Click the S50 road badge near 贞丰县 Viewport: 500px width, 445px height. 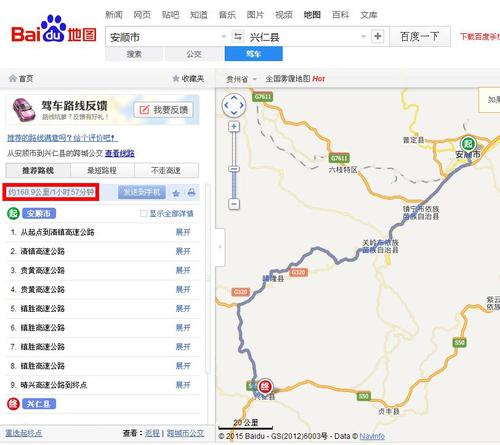[363, 396]
